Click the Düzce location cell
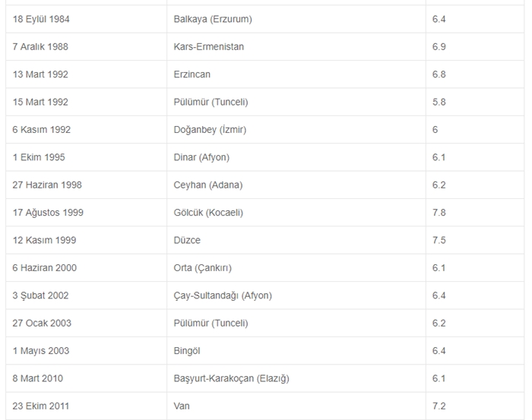Viewport: 532px width, 420px height. point(188,240)
